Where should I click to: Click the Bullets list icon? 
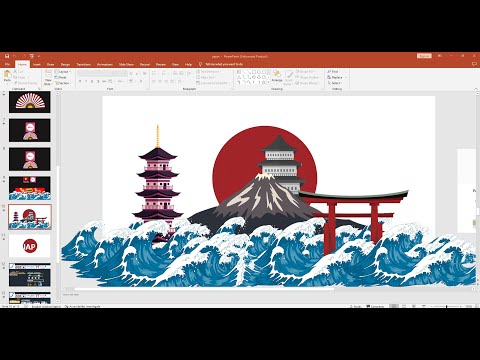(x=155, y=73)
